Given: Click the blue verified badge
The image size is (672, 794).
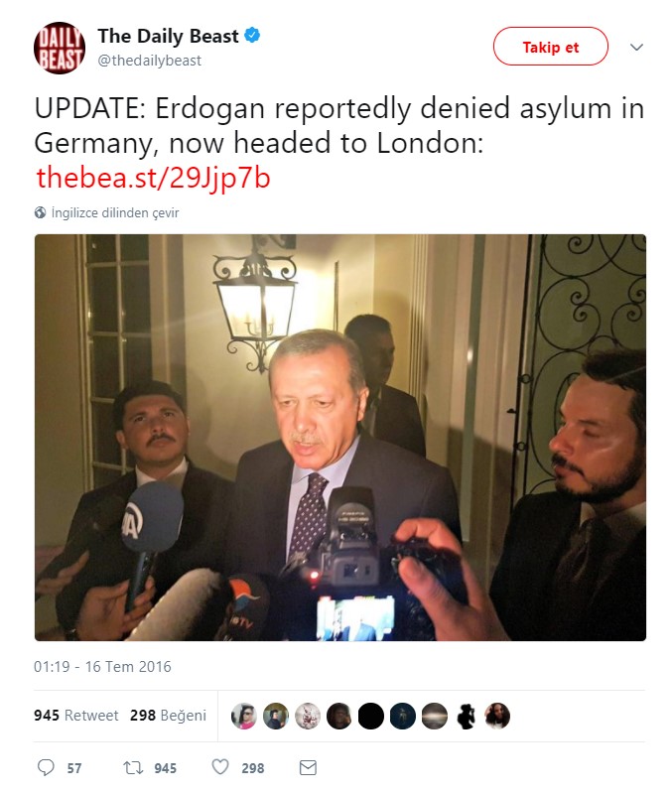Looking at the screenshot, I should click(252, 36).
